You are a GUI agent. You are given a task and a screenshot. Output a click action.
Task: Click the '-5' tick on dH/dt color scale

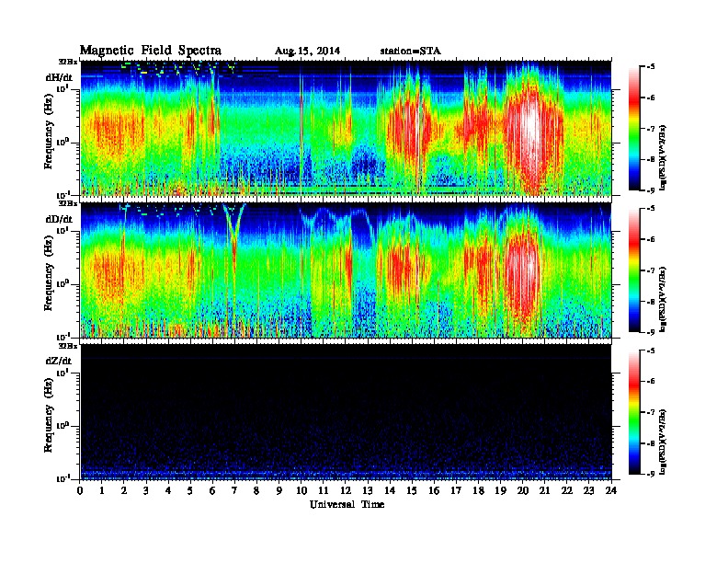[651, 67]
